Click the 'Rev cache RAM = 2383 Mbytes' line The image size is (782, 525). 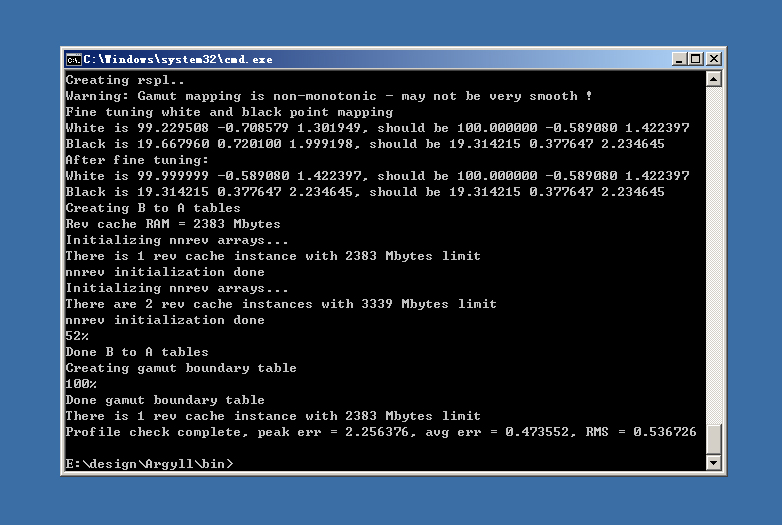coord(173,224)
